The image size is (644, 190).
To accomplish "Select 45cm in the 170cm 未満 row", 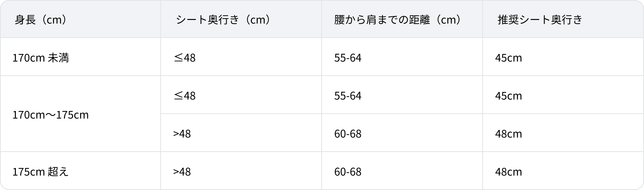I will [x=509, y=58].
